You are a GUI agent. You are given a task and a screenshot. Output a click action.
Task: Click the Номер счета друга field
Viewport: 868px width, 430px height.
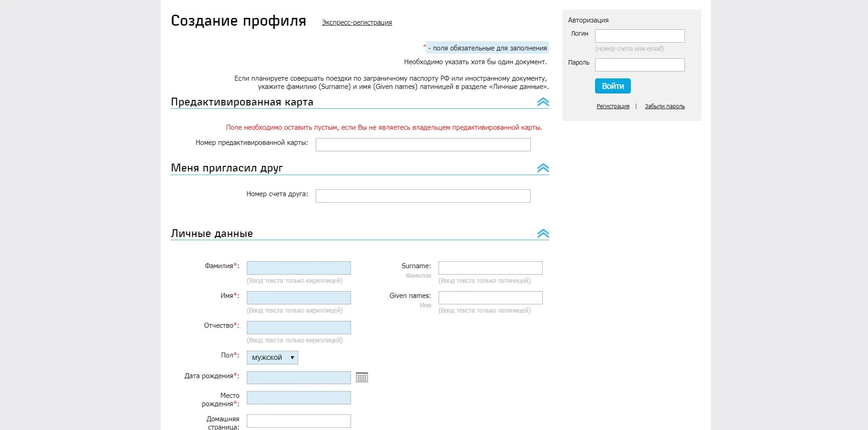tap(423, 196)
